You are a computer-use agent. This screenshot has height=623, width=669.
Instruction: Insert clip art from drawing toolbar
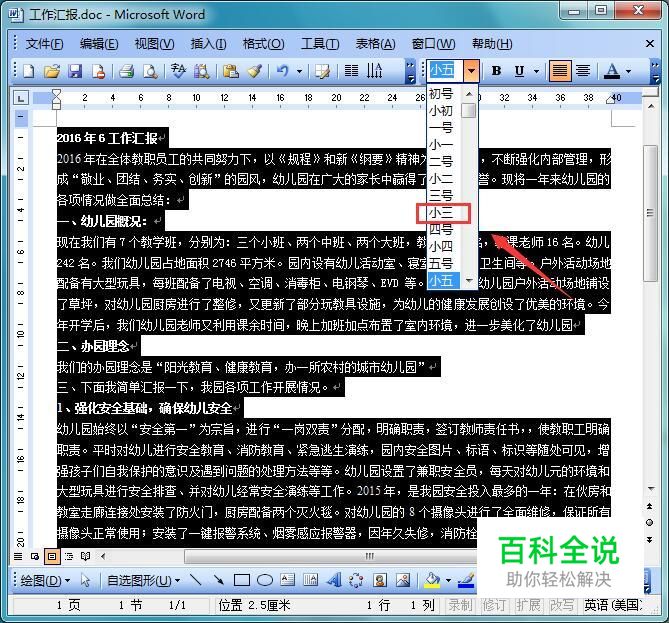tap(380, 580)
